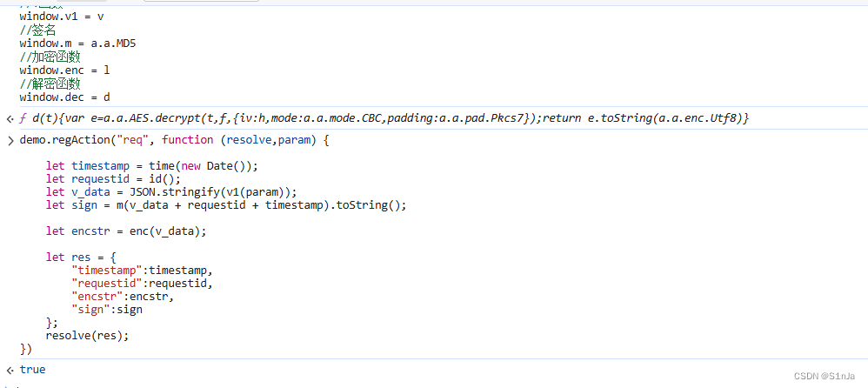868x388 pixels.
Task: Click the input prompt chevron before demo.regAction
Action: click(10, 141)
